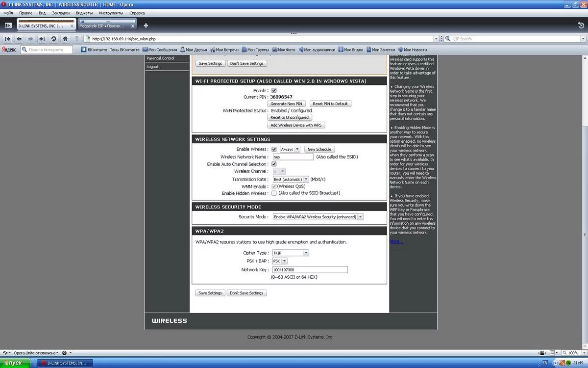Open Мои аудиозаписи bookmark
This screenshot has height=368, width=588.
pos(317,50)
